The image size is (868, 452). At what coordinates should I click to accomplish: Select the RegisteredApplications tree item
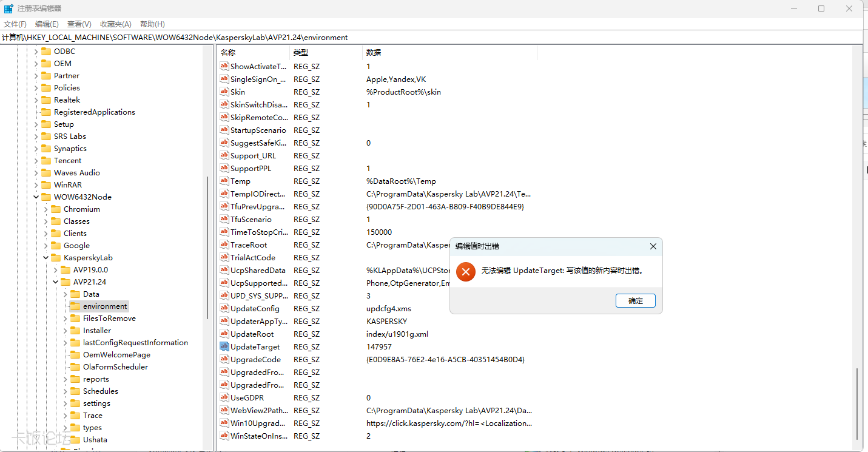94,112
